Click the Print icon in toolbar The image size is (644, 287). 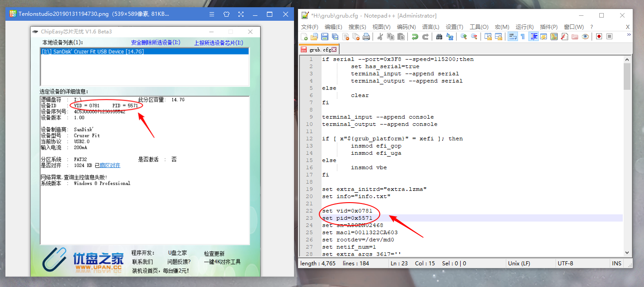[366, 37]
